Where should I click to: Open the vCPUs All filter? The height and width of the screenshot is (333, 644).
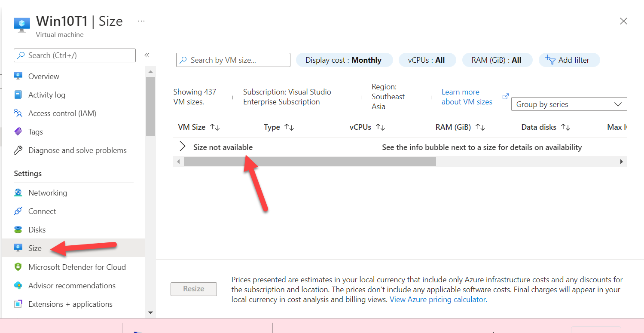[427, 60]
